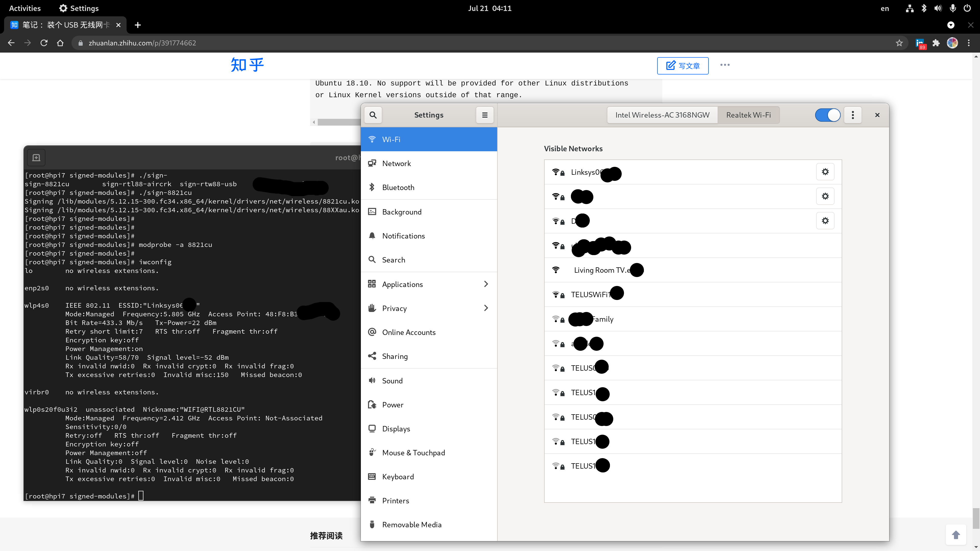980x551 pixels.
Task: Open the Jul 21 04:11 clock menu
Action: pyautogui.click(x=490, y=8)
